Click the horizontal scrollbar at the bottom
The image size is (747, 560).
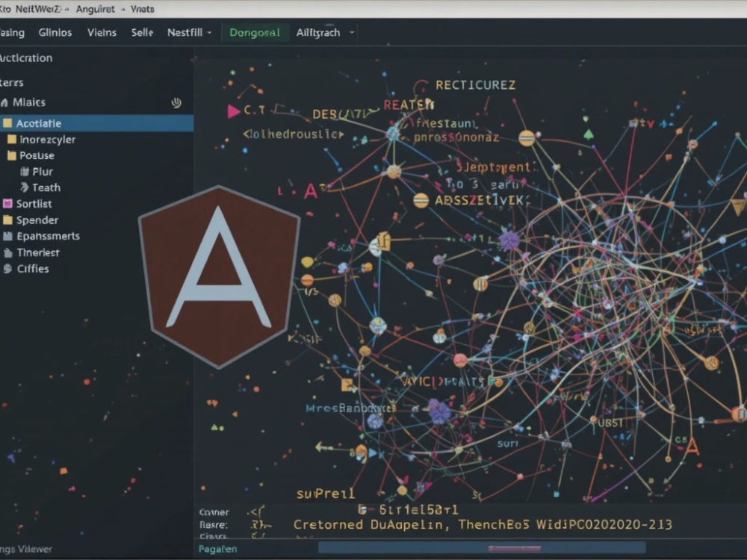coord(481,547)
